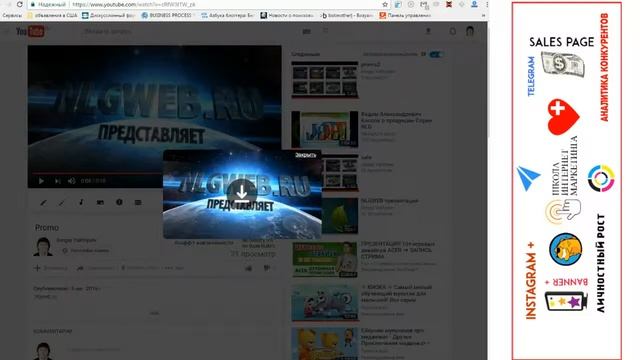Dislike the video with thumbs down
This screenshot has width=640, height=360.
coord(267,268)
